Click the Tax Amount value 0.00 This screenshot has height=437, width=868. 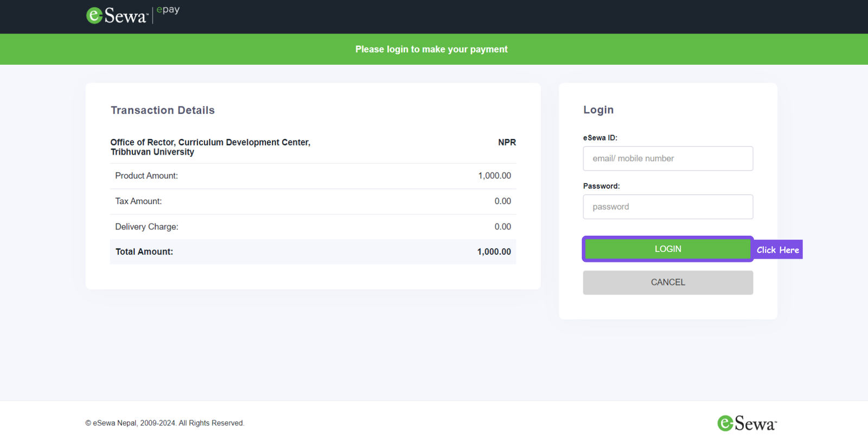[x=502, y=201]
